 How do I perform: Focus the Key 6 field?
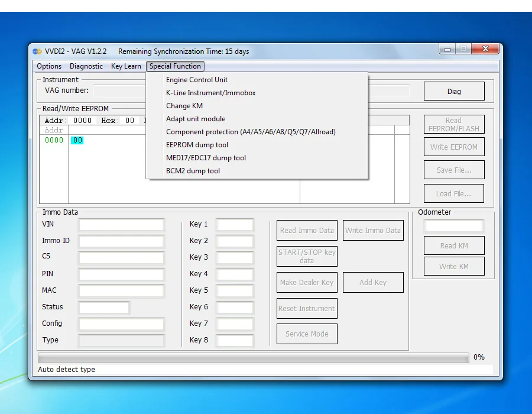click(235, 308)
